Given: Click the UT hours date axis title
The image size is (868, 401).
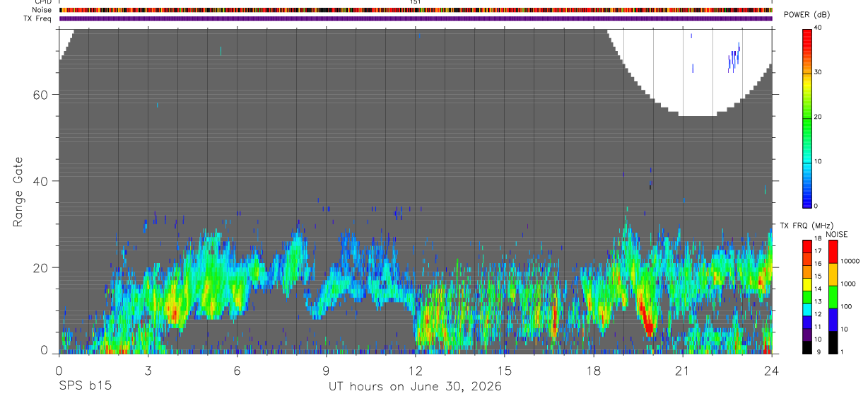Looking at the screenshot, I should [415, 386].
